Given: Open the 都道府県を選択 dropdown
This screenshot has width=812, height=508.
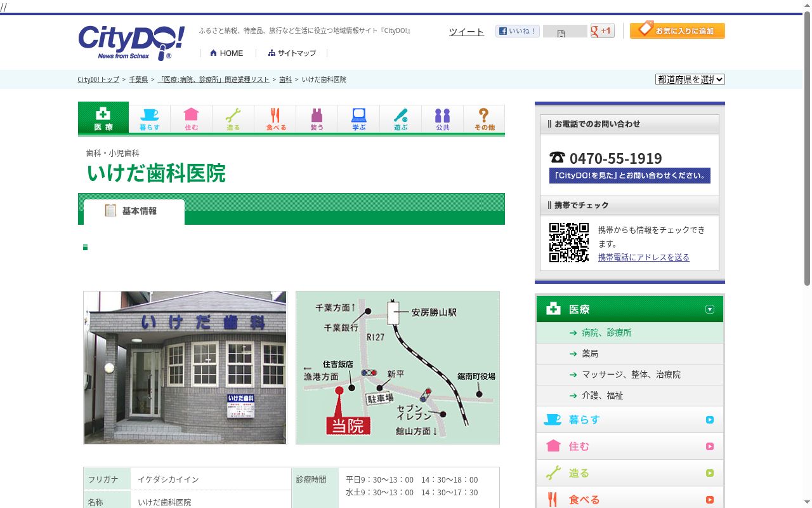Looking at the screenshot, I should click(690, 79).
